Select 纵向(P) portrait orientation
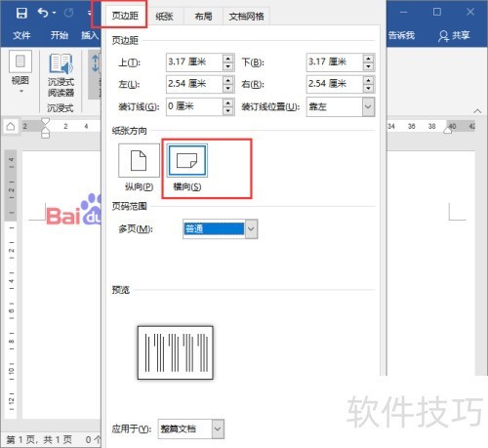 [x=139, y=161]
